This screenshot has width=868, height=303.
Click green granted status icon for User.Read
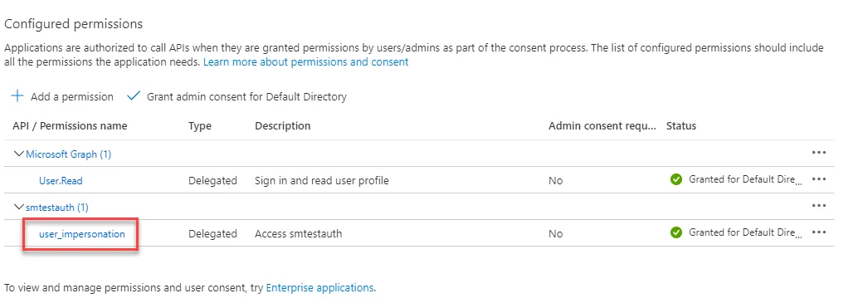tap(676, 180)
